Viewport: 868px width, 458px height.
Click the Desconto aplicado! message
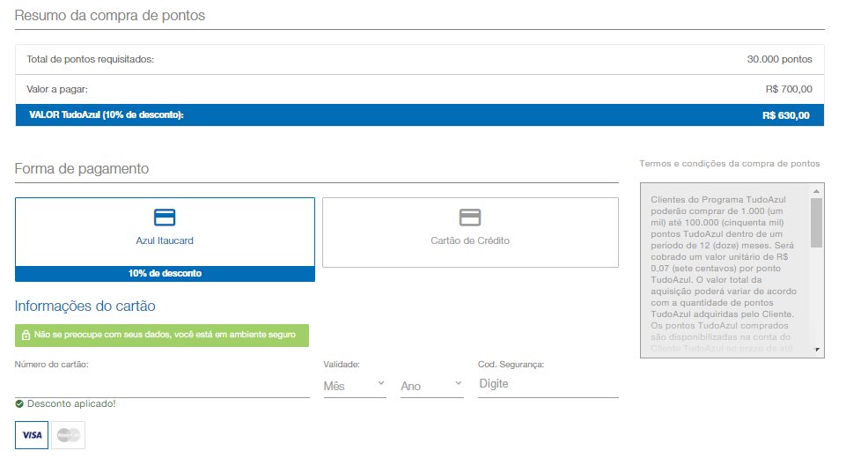[71, 403]
